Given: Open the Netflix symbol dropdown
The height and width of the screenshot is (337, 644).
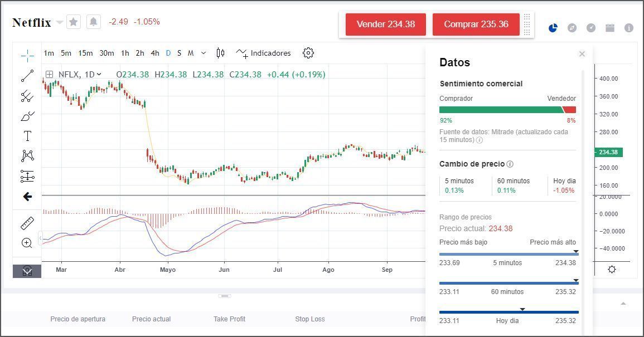Looking at the screenshot, I should tap(58, 22).
